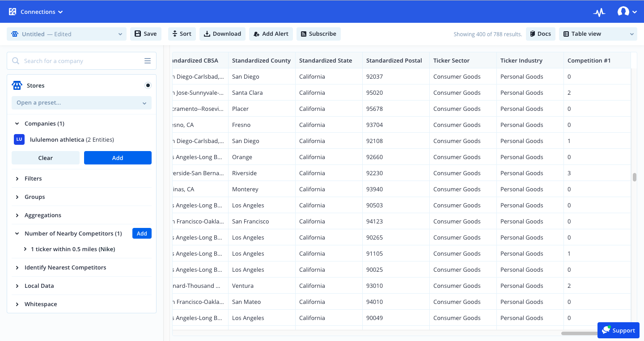Screen dimensions: 644x341
Task: Click the Subscribe button
Action: 318,34
